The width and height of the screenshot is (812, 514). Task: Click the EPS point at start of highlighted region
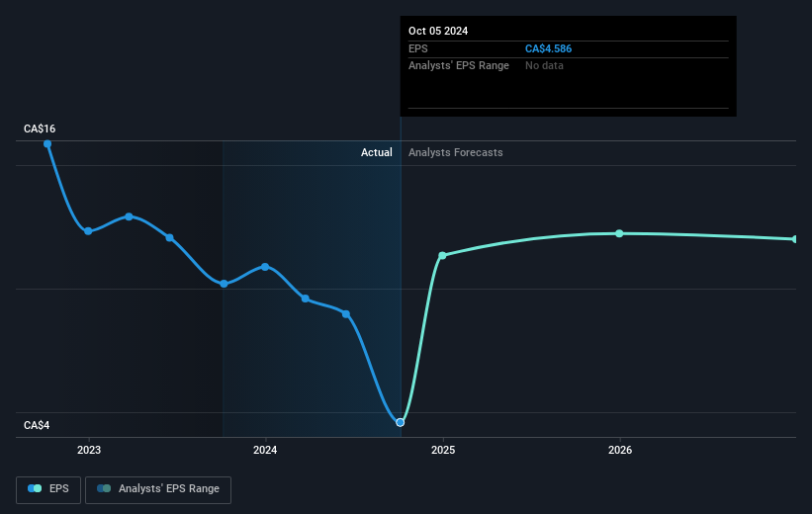pyautogui.click(x=224, y=284)
